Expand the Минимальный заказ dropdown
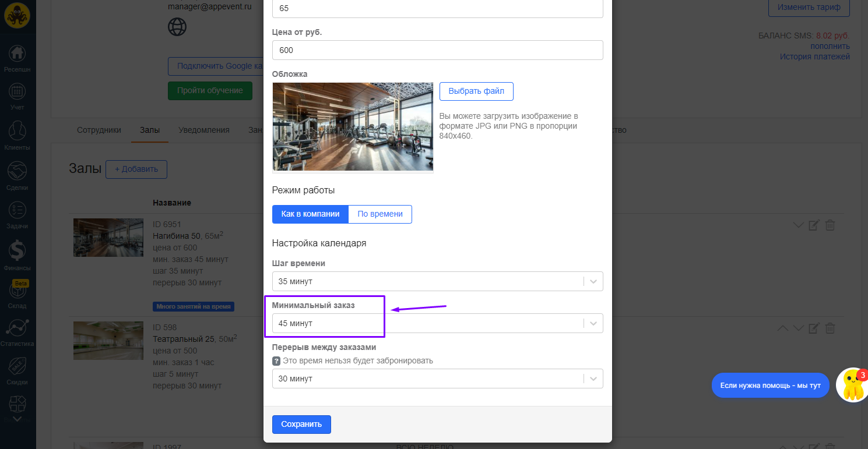The width and height of the screenshot is (868, 449). 437,323
